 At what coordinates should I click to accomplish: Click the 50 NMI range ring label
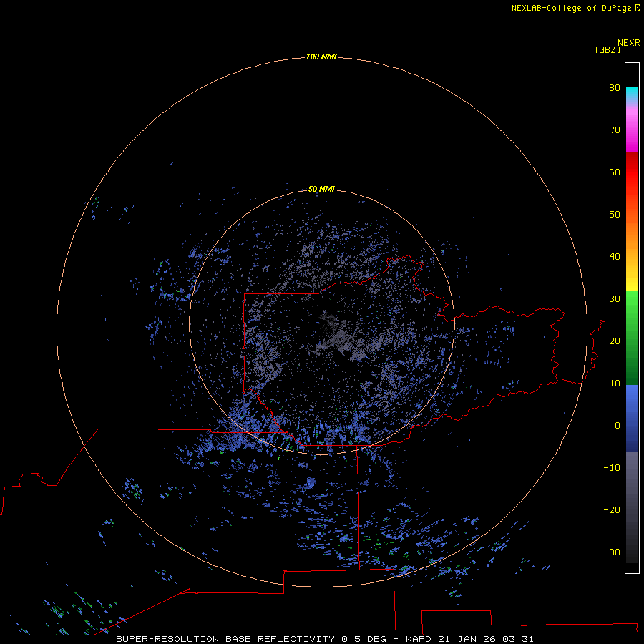coord(321,189)
